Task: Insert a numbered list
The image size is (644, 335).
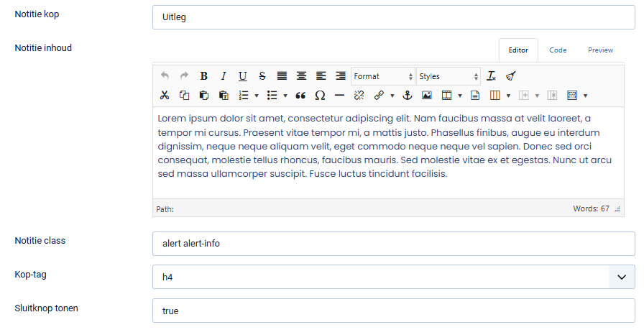Action: (x=244, y=95)
